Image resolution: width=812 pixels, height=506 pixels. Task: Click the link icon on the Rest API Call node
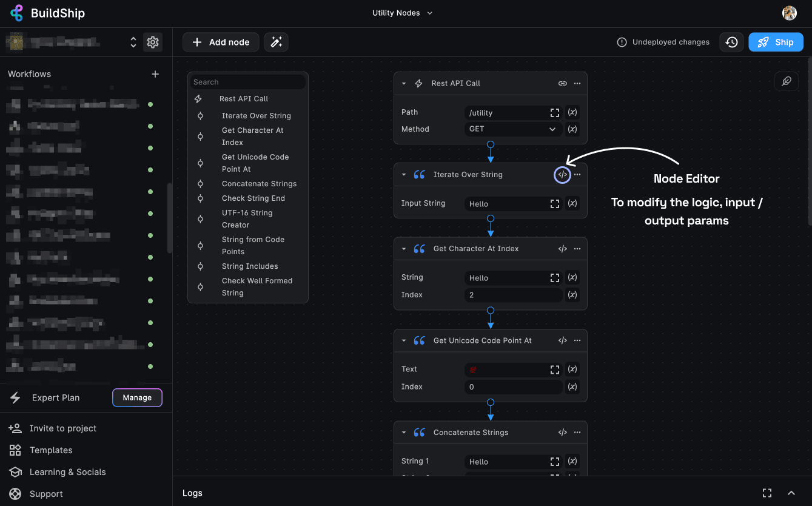(562, 83)
